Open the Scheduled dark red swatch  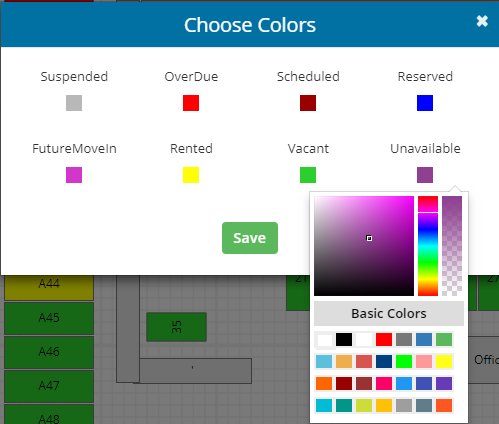[308, 103]
